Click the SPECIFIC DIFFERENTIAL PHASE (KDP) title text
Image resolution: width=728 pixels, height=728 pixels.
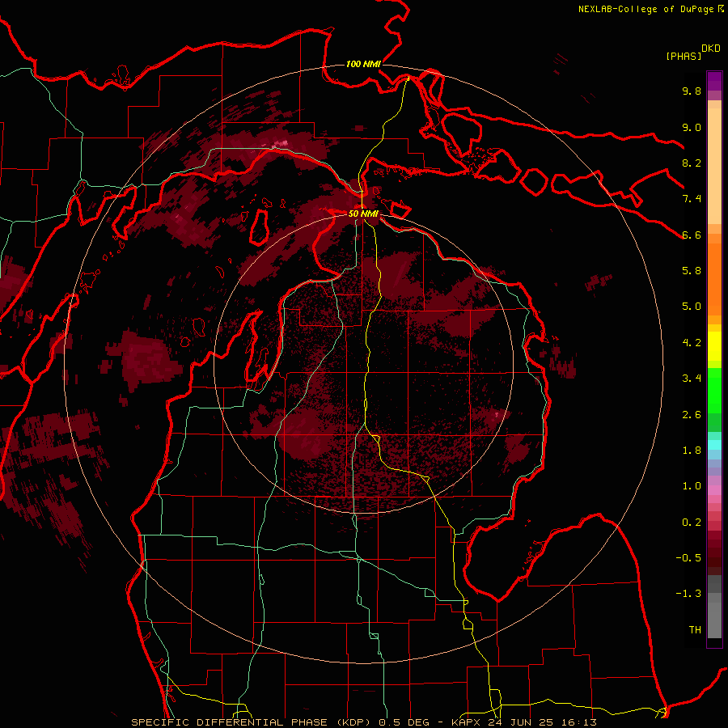252,722
